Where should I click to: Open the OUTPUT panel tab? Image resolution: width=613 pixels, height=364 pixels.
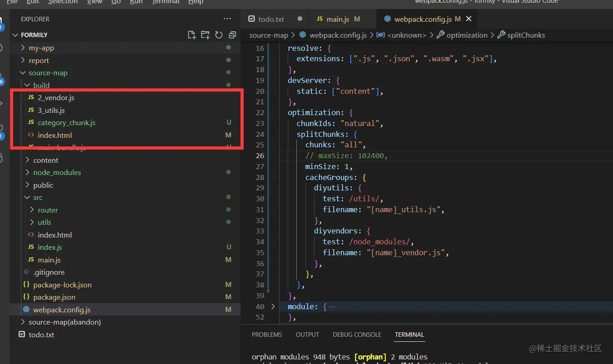307,335
